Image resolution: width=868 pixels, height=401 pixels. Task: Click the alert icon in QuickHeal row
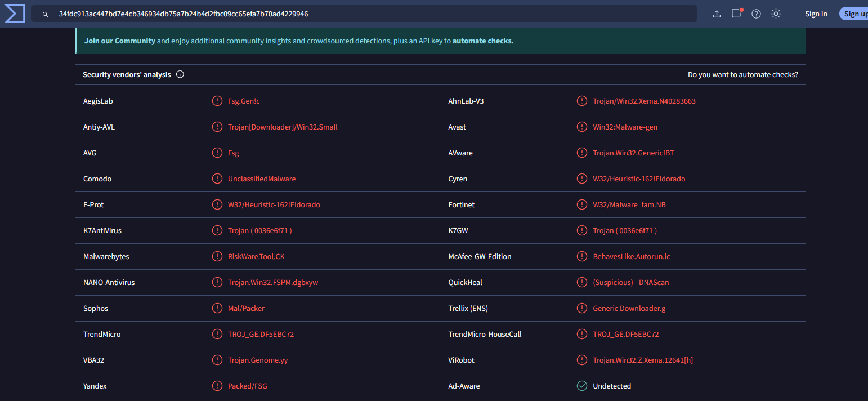point(582,282)
